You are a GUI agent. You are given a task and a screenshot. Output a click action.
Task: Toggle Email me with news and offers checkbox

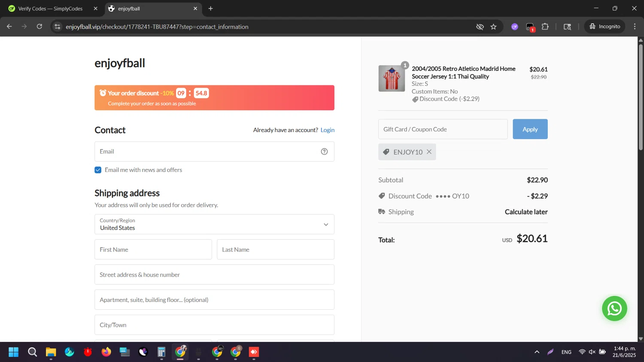tap(98, 170)
